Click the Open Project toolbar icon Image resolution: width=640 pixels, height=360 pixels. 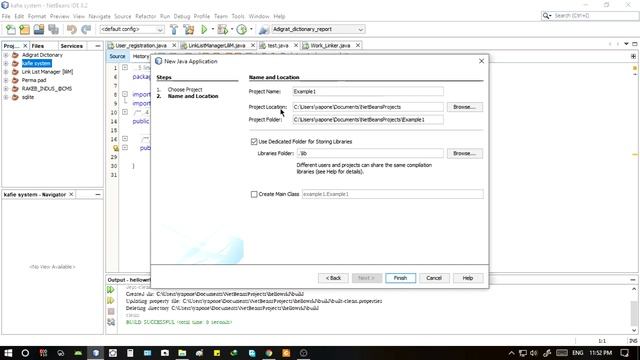pyautogui.click(x=39, y=29)
